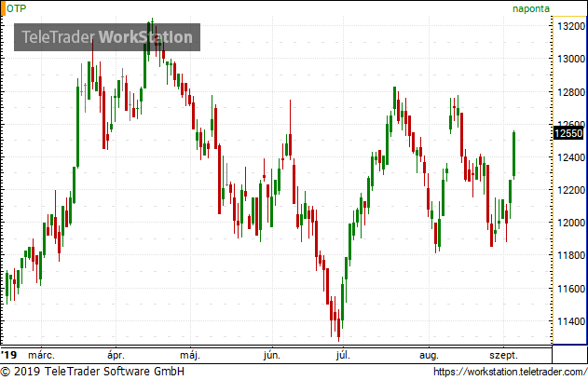588x380 pixels.
Task: Click the 'júl.' date axis label
Action: pyautogui.click(x=343, y=355)
